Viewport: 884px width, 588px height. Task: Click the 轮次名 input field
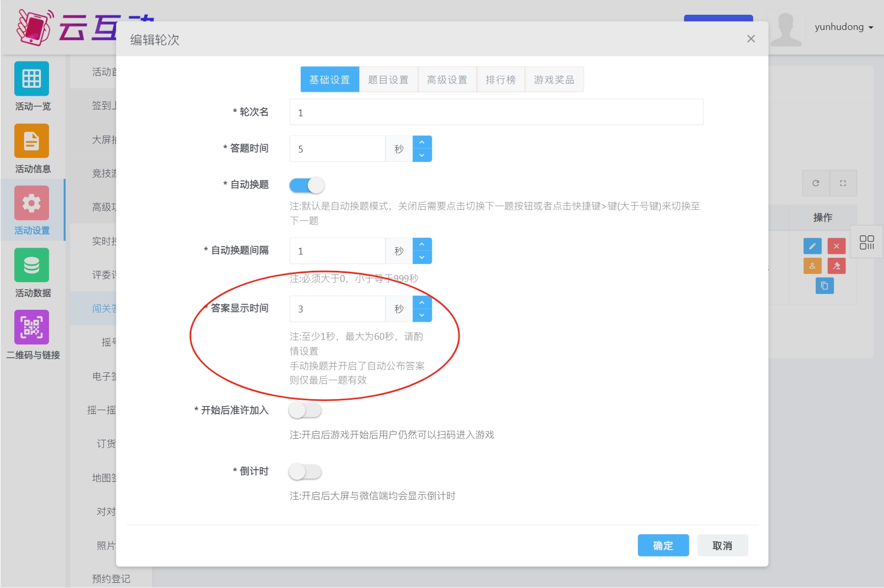click(x=496, y=112)
